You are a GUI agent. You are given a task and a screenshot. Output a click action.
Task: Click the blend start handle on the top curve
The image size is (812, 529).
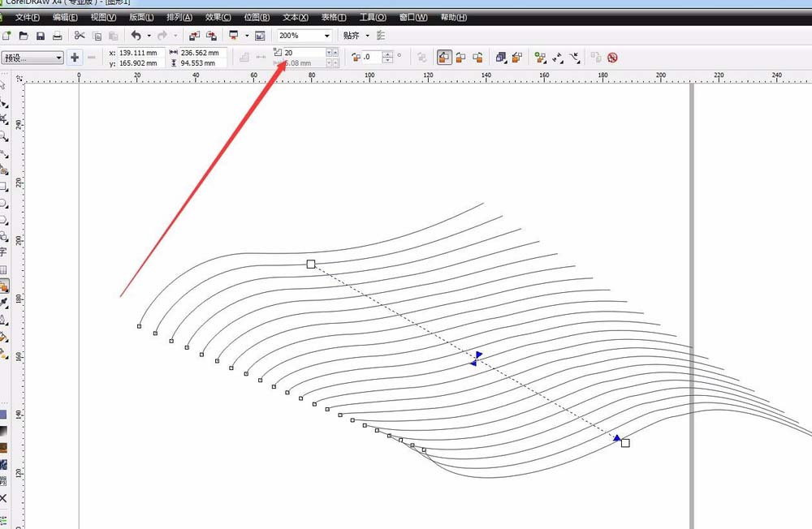pos(311,264)
